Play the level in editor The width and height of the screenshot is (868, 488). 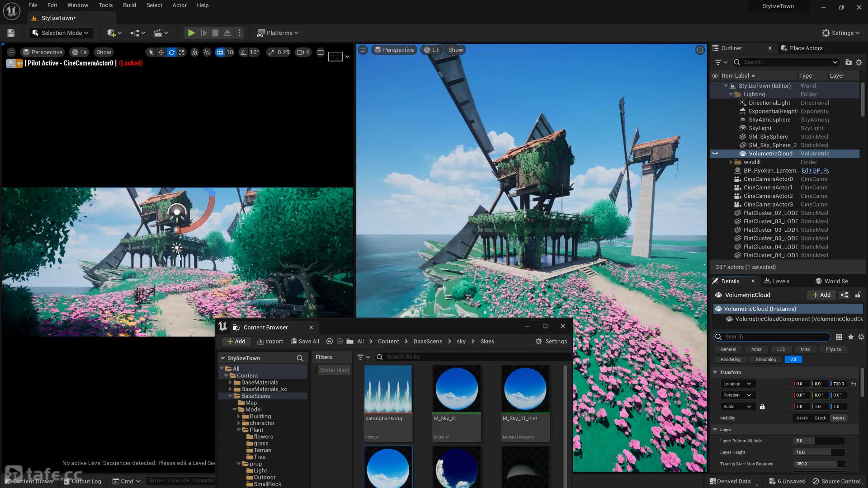tap(191, 33)
